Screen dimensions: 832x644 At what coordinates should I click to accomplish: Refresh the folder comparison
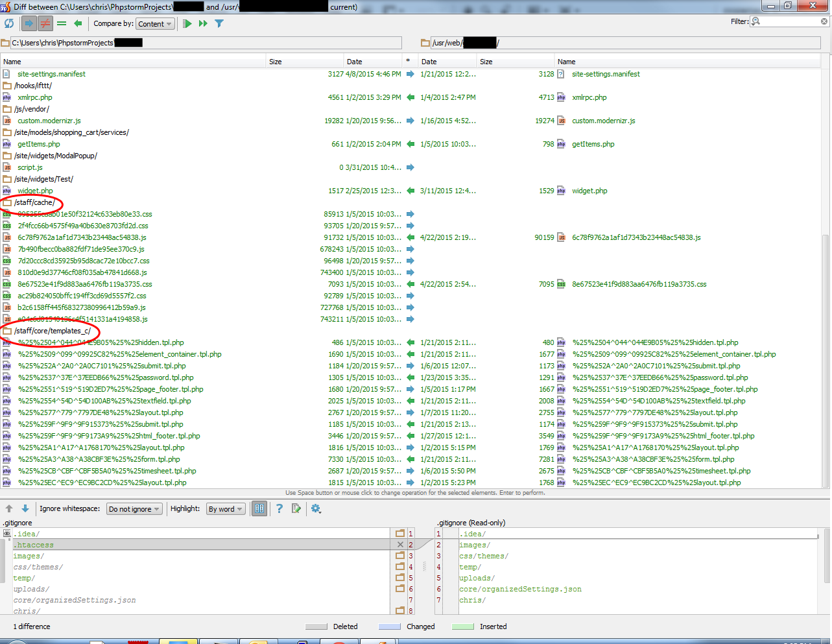tap(9, 23)
